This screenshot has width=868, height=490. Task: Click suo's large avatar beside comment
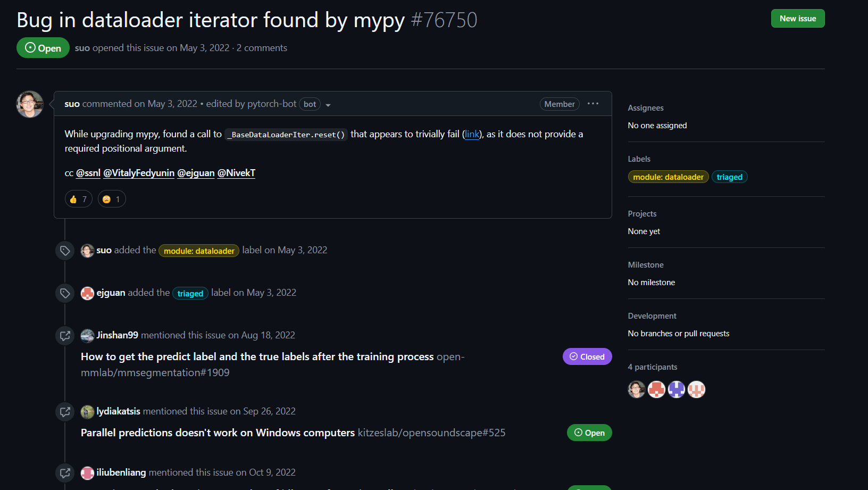[x=30, y=104]
